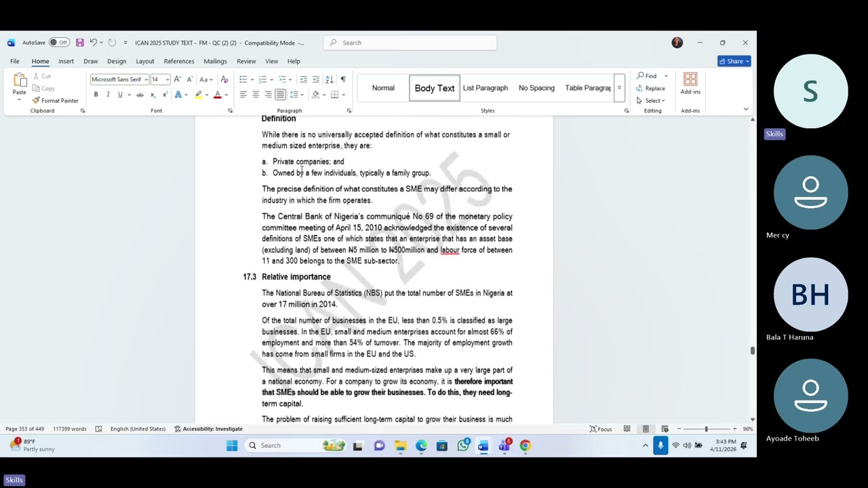Clear all formatting icon
Image resolution: width=868 pixels, height=488 pixels.
[x=224, y=79]
